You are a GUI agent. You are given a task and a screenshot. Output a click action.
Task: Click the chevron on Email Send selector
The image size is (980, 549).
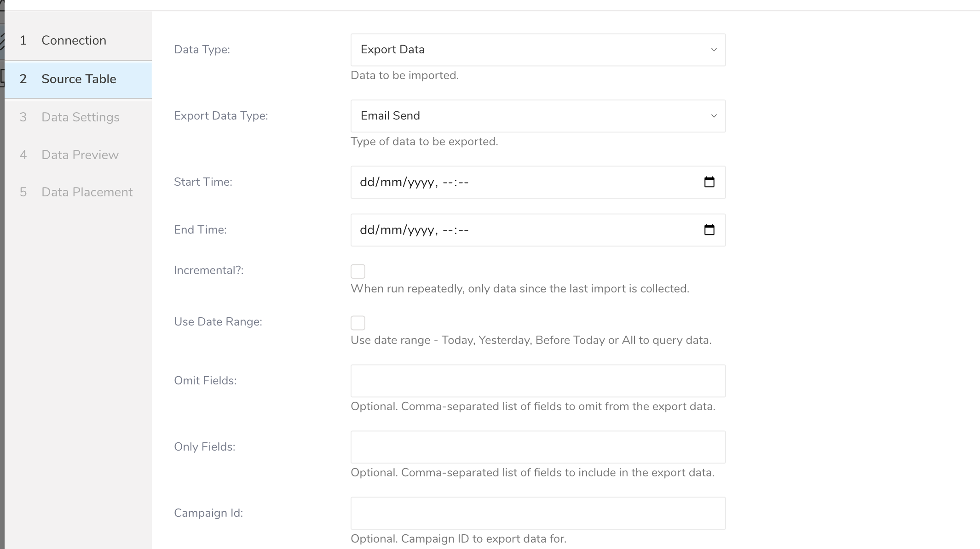click(714, 116)
